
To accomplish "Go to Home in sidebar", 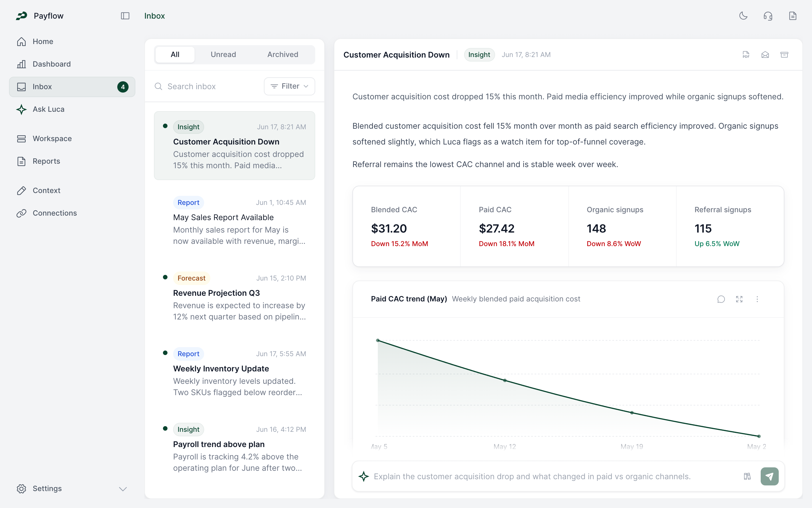I will click(72, 41).
